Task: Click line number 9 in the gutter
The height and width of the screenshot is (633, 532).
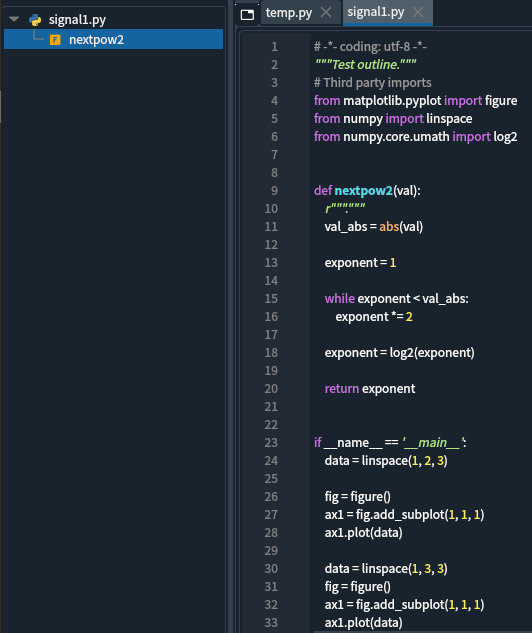Action: (274, 191)
